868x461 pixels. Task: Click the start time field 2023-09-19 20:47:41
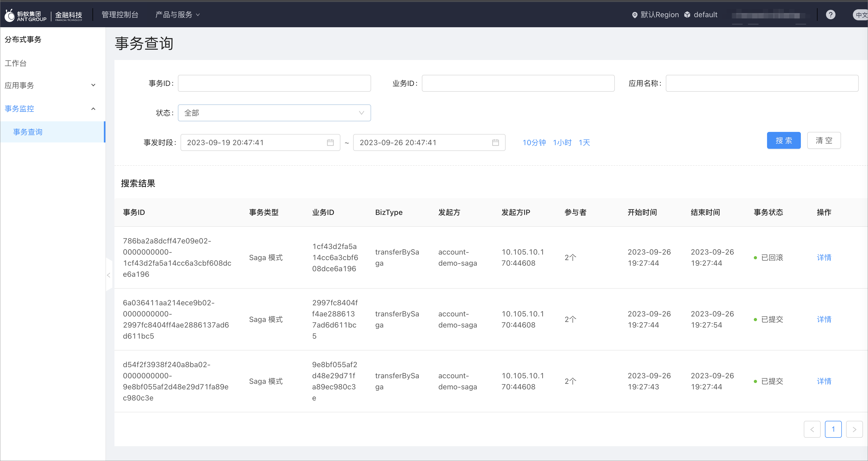[x=260, y=142]
